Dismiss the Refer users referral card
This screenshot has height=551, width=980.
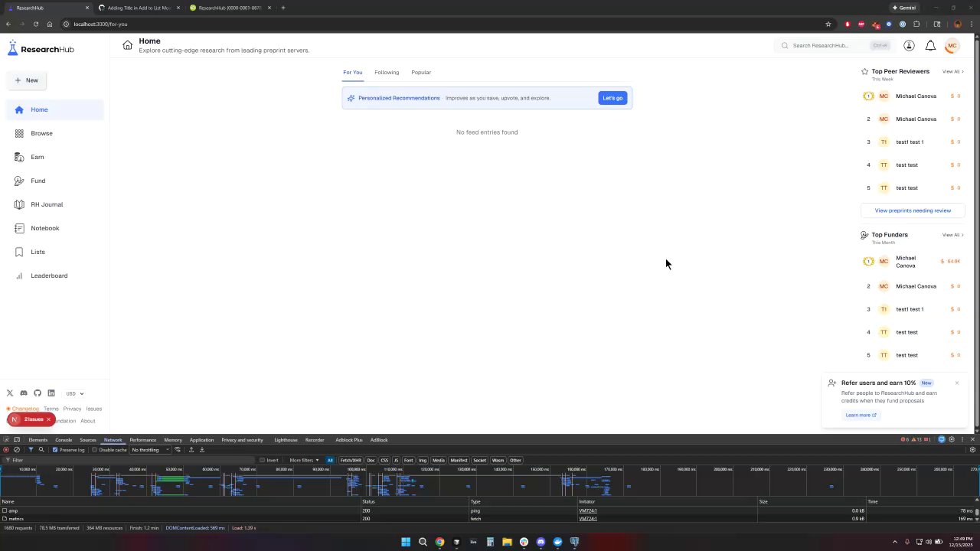pos(957,383)
